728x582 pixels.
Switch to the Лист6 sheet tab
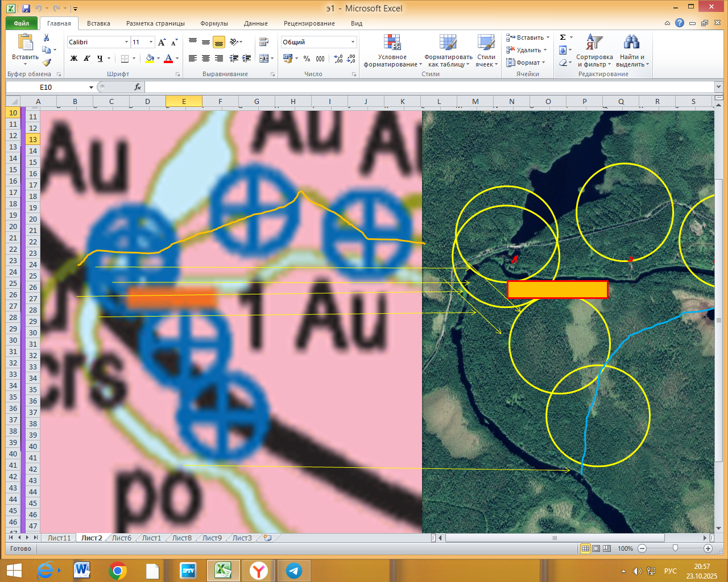[x=121, y=538]
